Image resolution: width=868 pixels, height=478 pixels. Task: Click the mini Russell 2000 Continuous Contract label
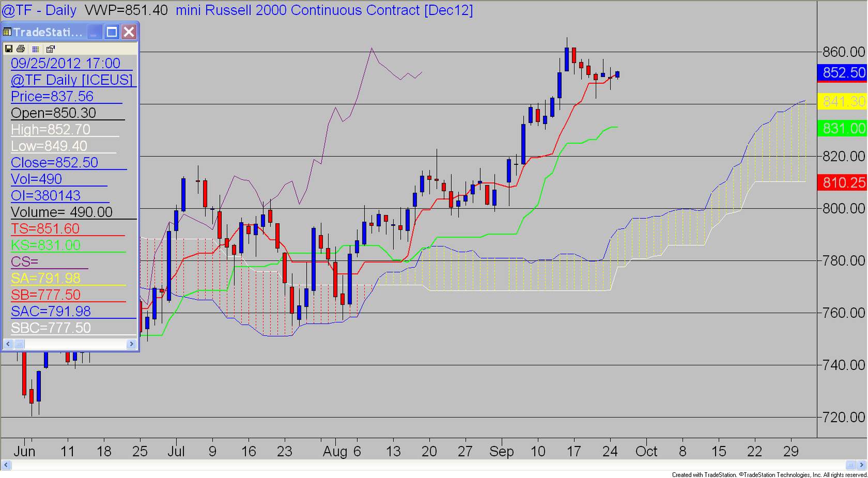click(x=324, y=10)
